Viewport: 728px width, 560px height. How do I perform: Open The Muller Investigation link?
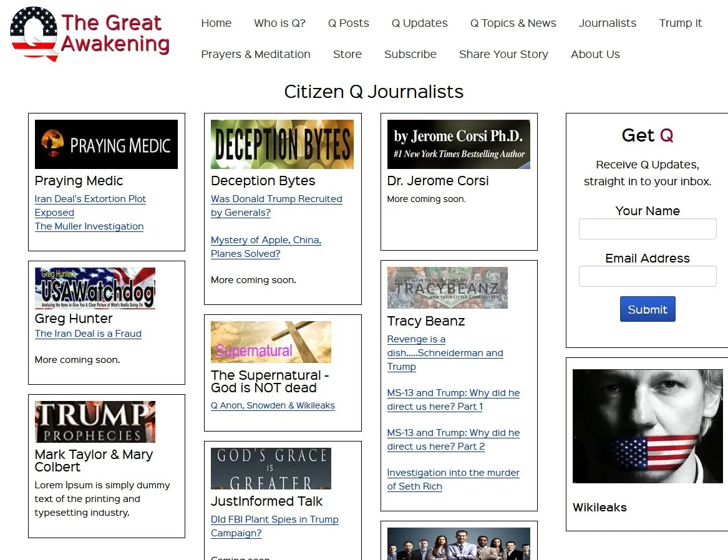(89, 226)
